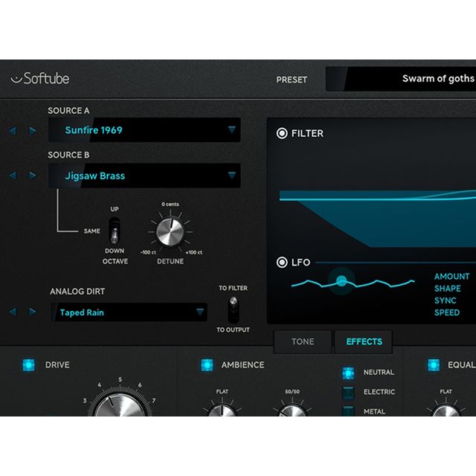Click the DETUNE knob

[x=170, y=232]
